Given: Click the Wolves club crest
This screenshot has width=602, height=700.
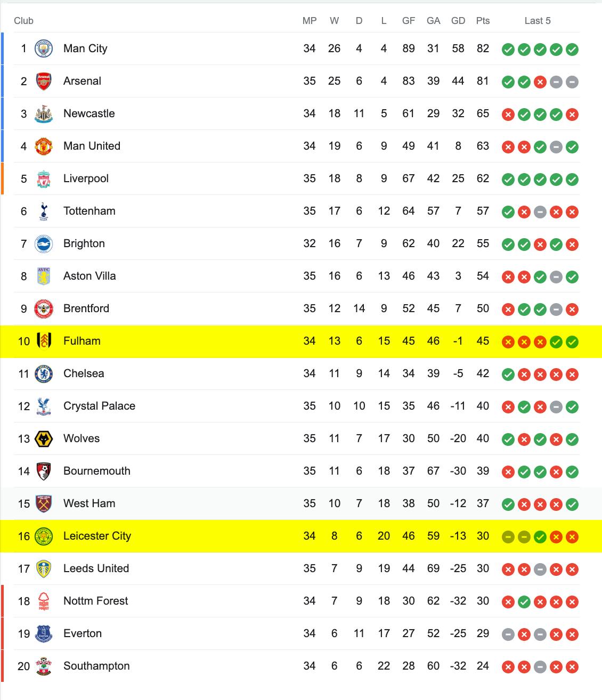Looking at the screenshot, I should point(44,439).
